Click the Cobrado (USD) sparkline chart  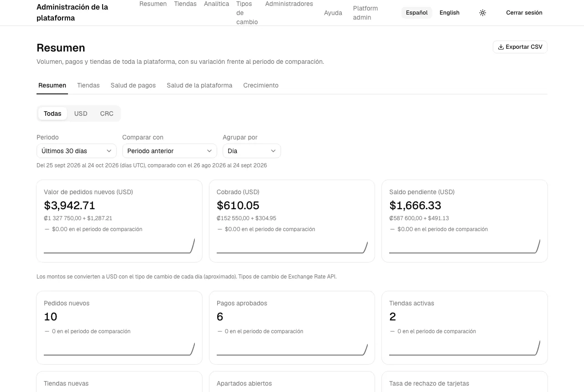coord(292,246)
